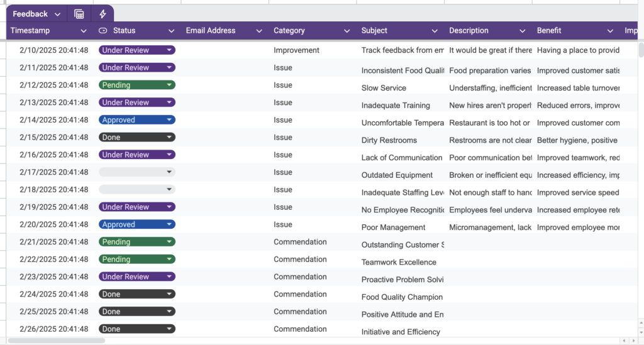Click the dropdown chip icon beside Status header

click(103, 31)
